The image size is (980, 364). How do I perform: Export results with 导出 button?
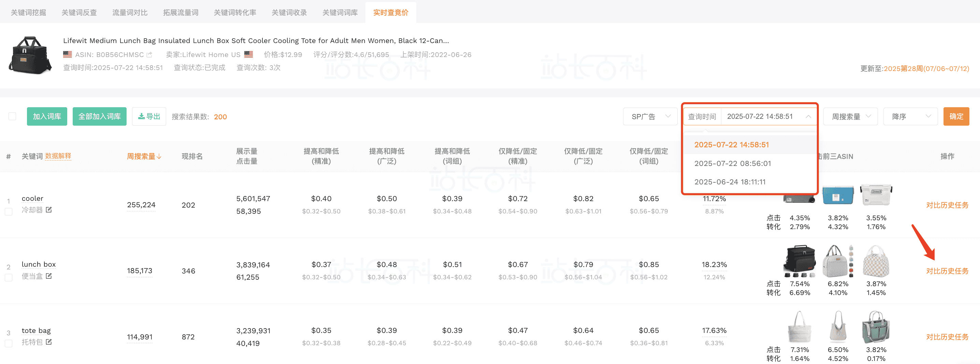coord(149,116)
